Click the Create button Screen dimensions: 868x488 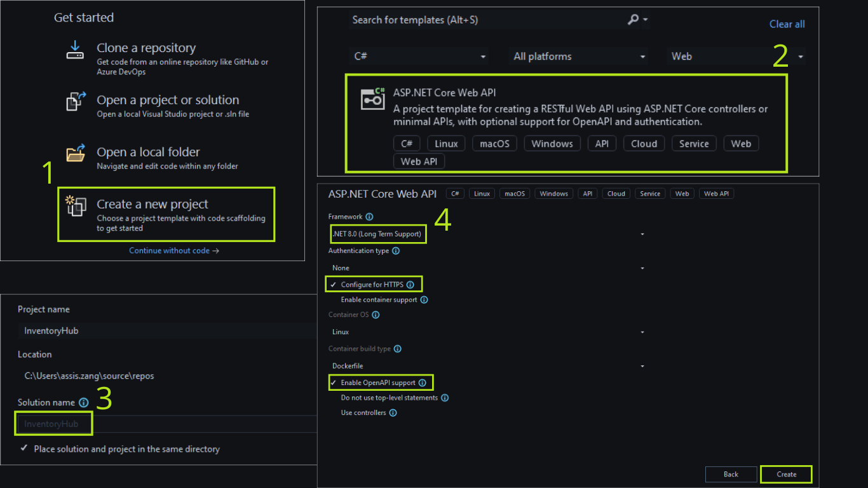tap(786, 474)
